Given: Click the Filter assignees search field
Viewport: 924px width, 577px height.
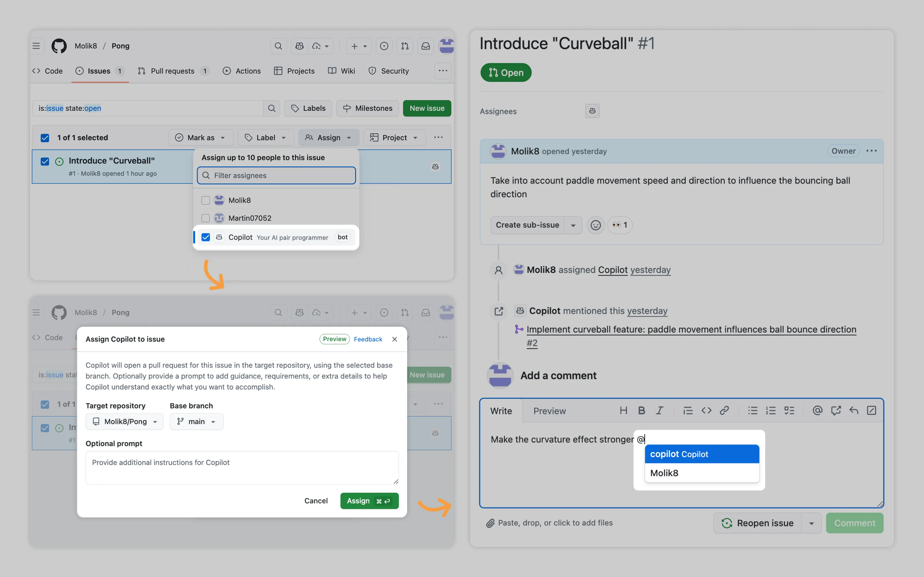Looking at the screenshot, I should pos(276,175).
